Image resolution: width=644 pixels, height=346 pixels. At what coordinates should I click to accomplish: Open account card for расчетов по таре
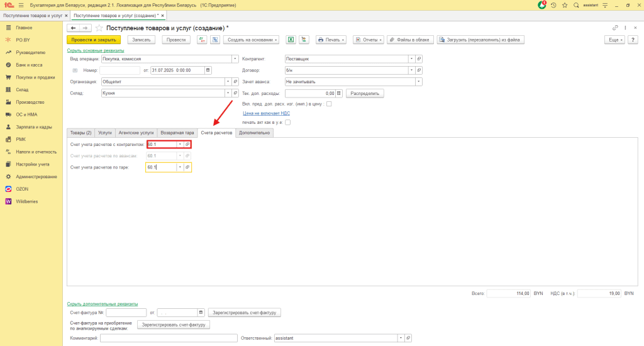coord(187,167)
